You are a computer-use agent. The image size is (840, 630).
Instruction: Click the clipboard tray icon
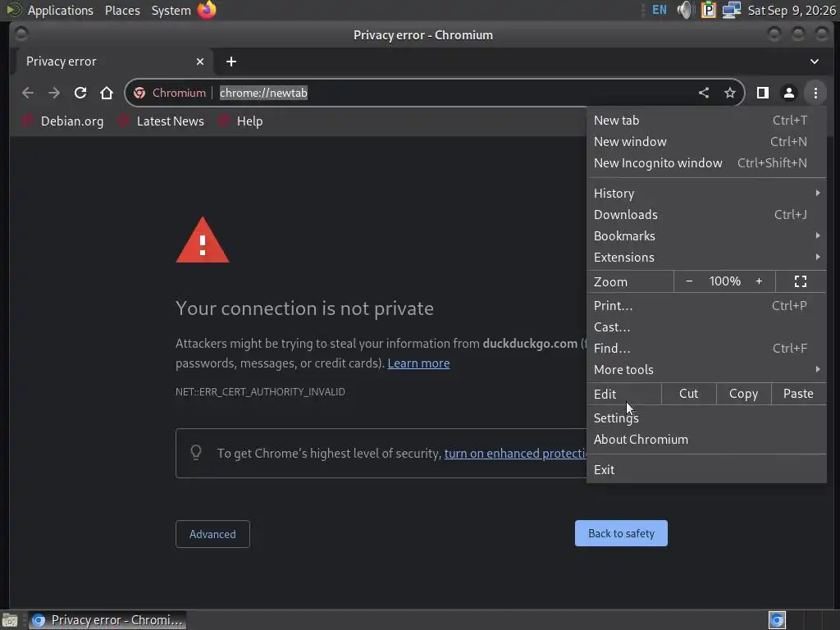(x=708, y=10)
